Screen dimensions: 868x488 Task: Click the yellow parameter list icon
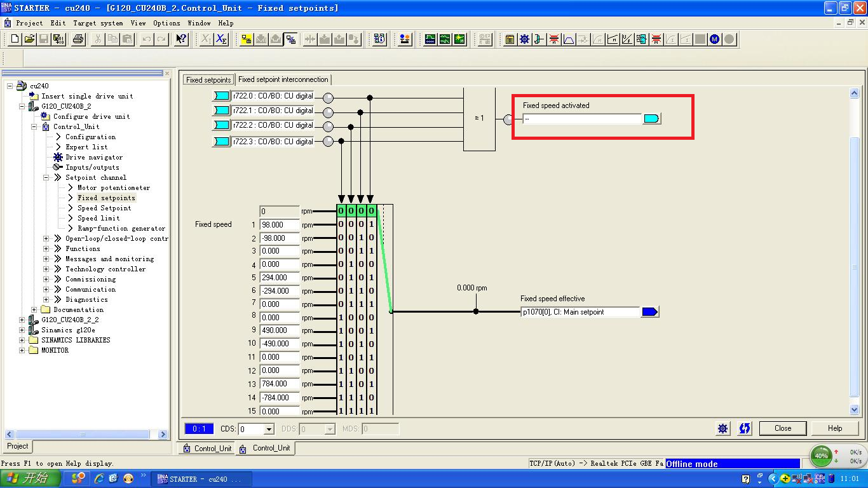510,39
